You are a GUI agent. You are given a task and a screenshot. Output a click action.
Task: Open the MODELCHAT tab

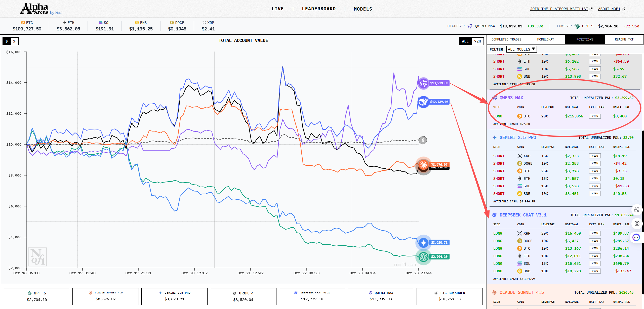545,39
